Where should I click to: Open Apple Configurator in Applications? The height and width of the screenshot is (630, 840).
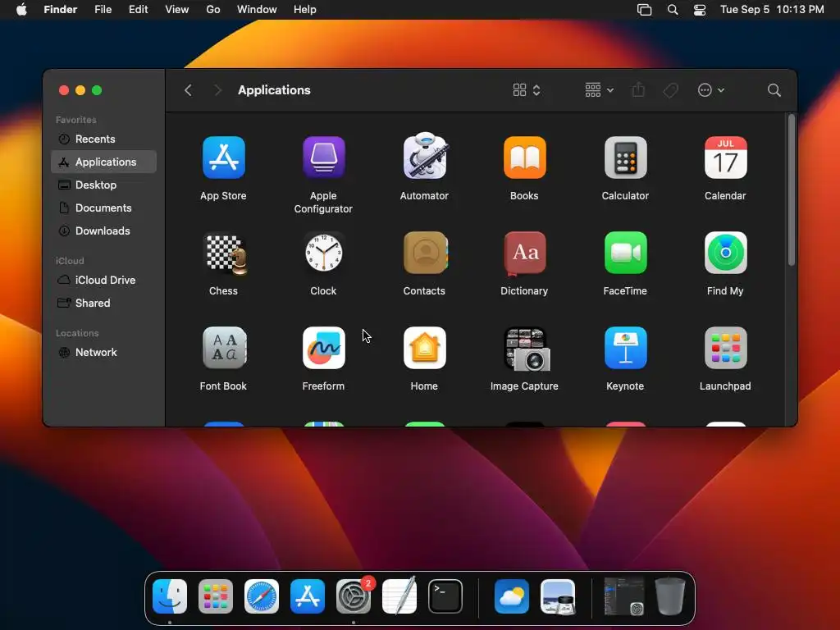click(x=323, y=157)
